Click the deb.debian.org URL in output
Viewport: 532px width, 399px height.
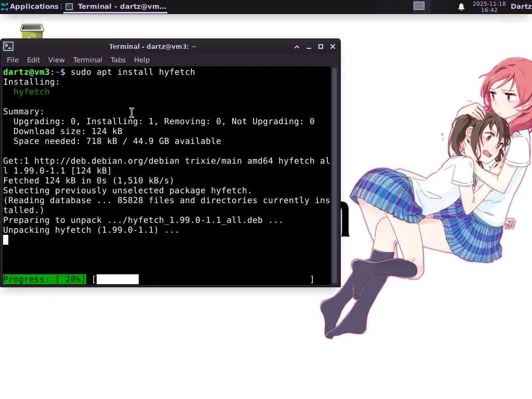coord(107,161)
